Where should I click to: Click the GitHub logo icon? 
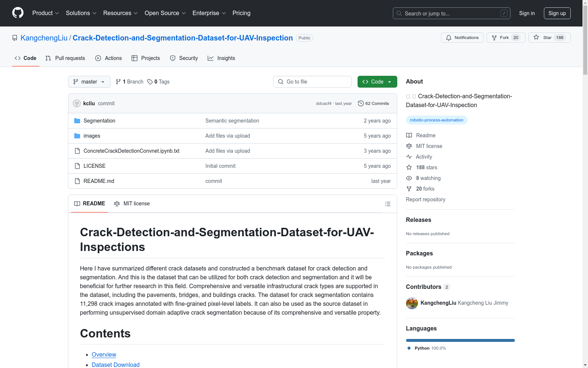click(x=18, y=13)
